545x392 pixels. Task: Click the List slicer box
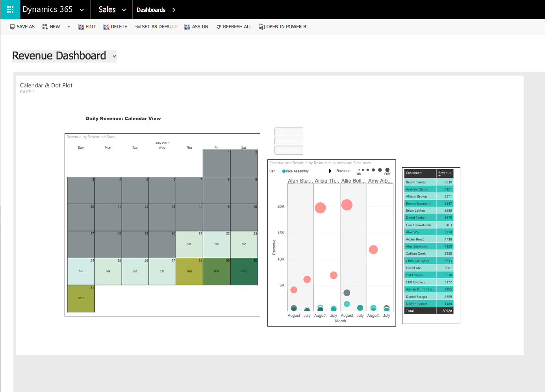(289, 132)
